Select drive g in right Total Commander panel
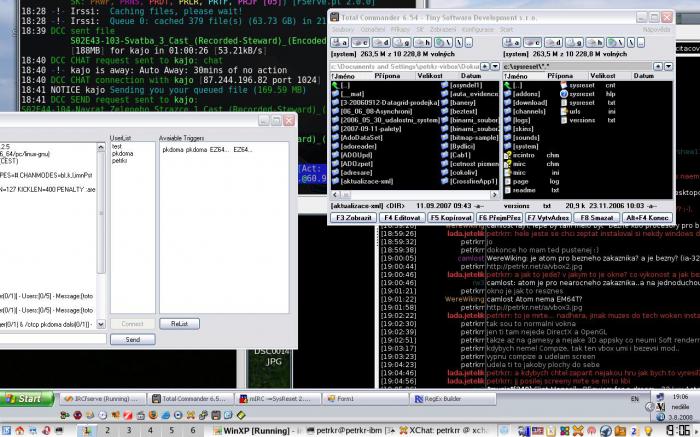 573,42
